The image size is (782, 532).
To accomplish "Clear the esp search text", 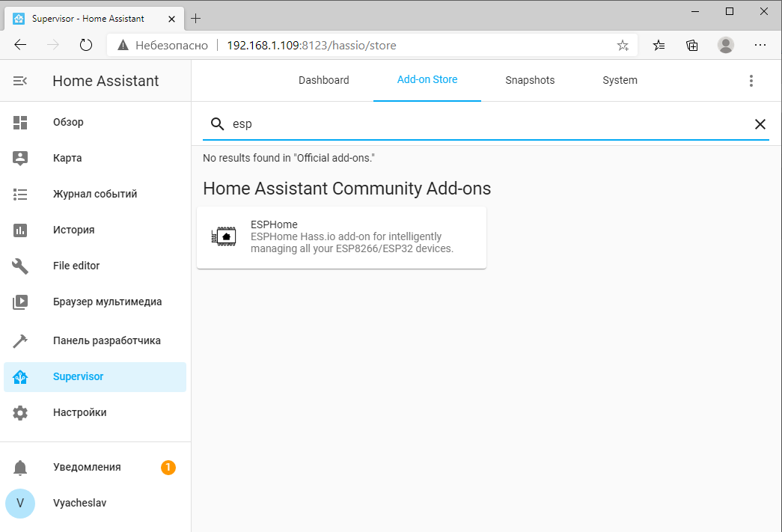I will tap(760, 124).
